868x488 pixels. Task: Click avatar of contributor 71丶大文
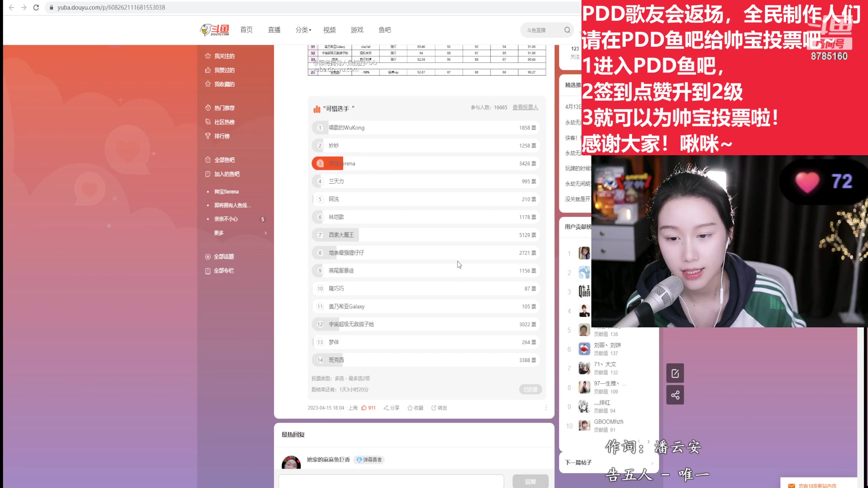[x=584, y=368]
